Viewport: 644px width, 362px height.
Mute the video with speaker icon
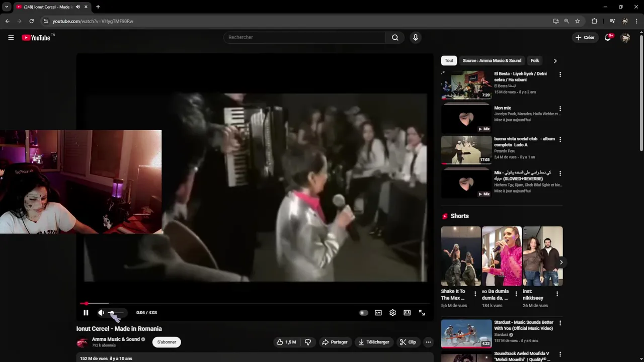[101, 313]
